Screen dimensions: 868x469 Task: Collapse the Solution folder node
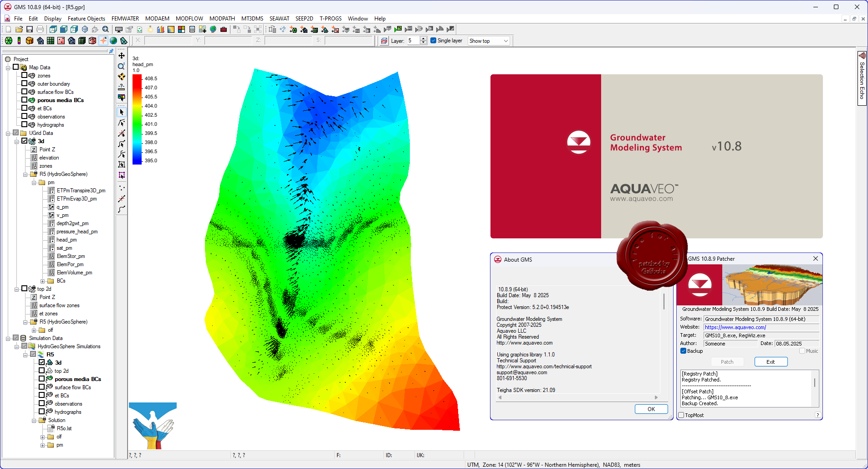34,420
